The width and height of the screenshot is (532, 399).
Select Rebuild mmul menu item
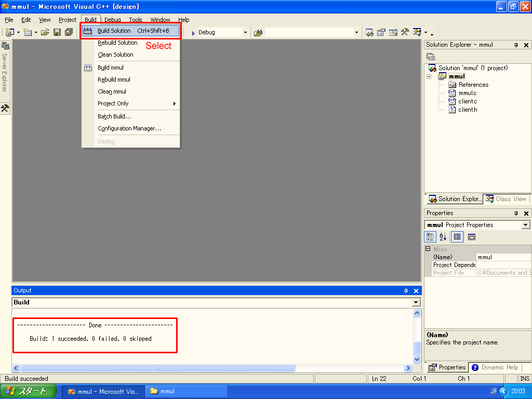pyautogui.click(x=130, y=79)
